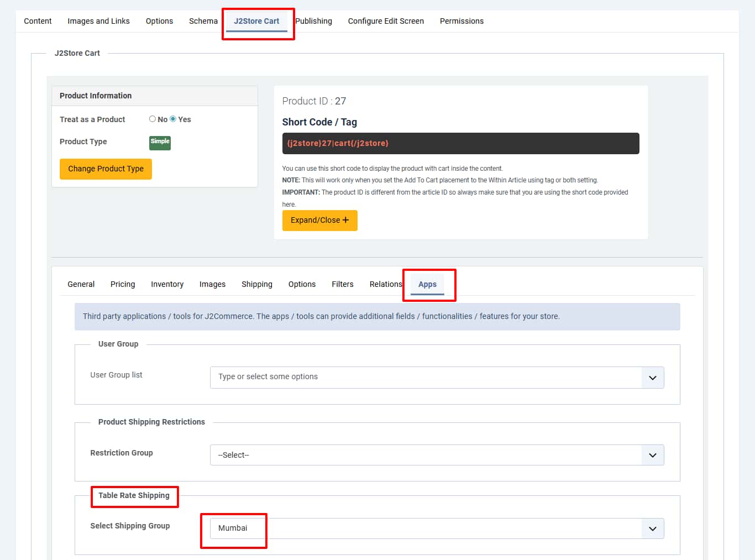Open the Shipping product tab
The width and height of the screenshot is (755, 560).
pyautogui.click(x=257, y=284)
